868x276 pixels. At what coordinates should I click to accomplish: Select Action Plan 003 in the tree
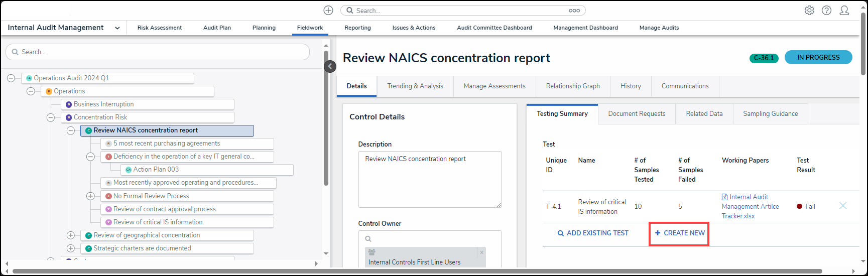click(156, 170)
